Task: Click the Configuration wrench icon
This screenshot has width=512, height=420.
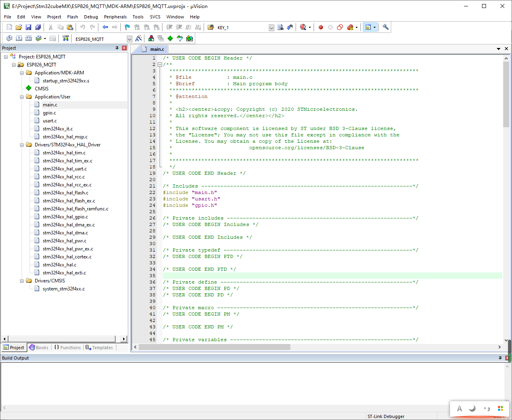Action: click(x=386, y=27)
